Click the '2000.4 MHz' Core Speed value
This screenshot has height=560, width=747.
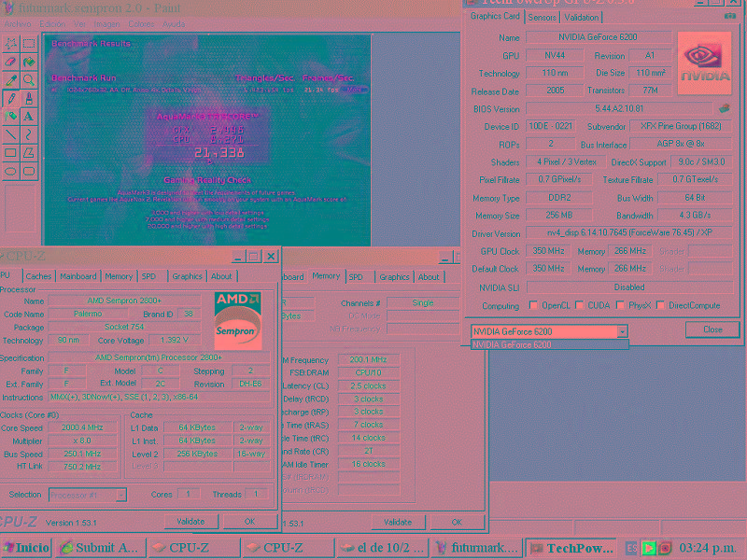[x=82, y=427]
